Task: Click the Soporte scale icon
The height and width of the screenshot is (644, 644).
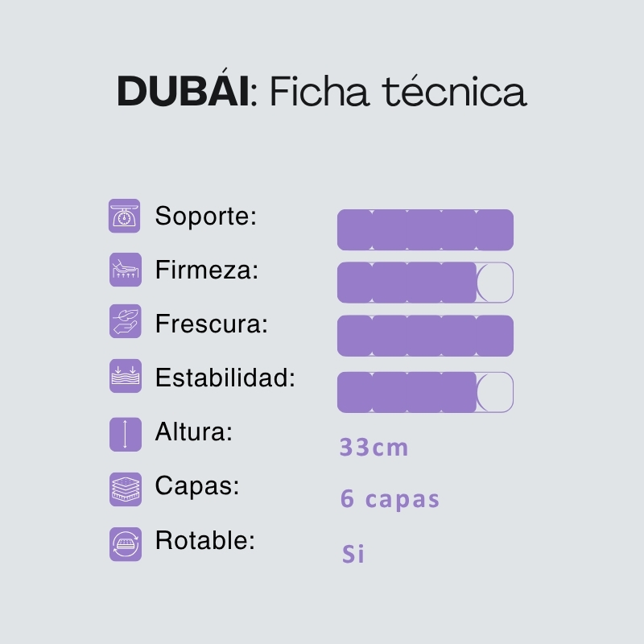Action: pos(125,217)
